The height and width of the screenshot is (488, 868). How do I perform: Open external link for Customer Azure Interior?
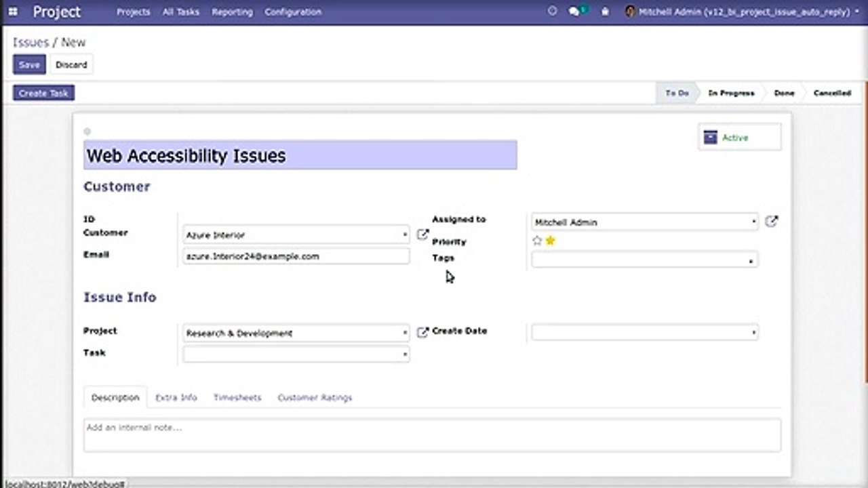(x=422, y=235)
